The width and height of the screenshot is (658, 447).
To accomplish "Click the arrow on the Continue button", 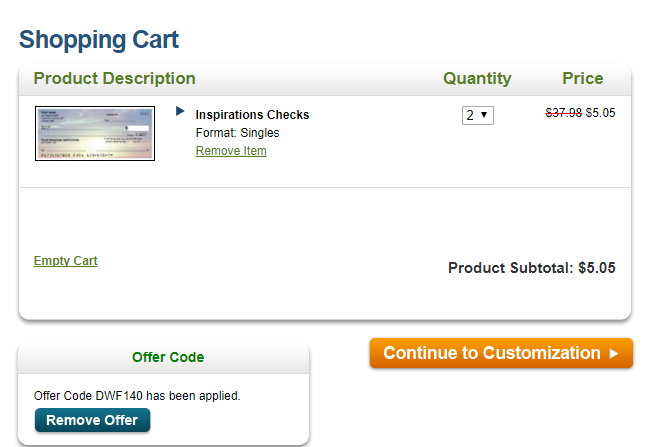I will point(614,353).
